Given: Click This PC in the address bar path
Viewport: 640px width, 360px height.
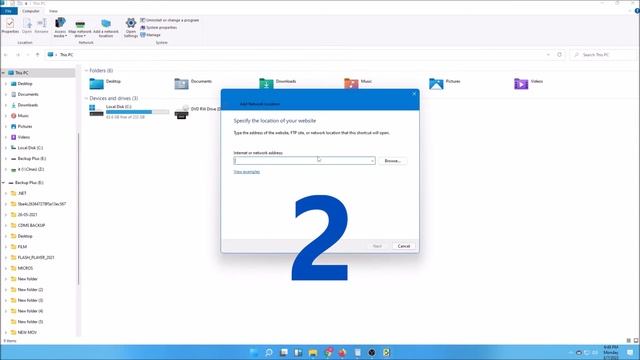Looking at the screenshot, I should point(66,55).
